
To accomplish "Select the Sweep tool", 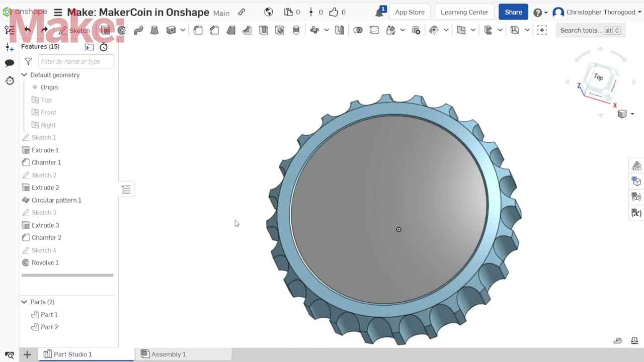I will coord(138,30).
